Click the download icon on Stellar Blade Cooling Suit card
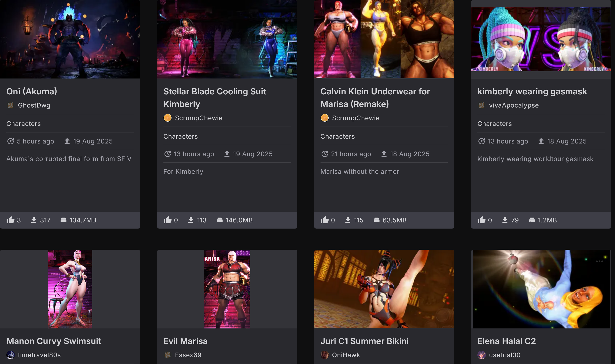This screenshot has width=615, height=364. (x=191, y=220)
